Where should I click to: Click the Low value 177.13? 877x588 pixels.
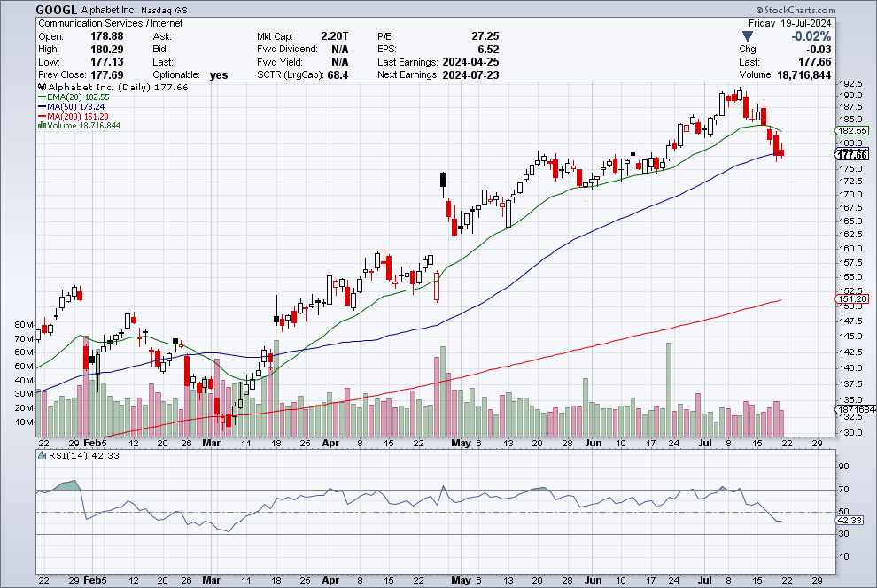(x=107, y=62)
